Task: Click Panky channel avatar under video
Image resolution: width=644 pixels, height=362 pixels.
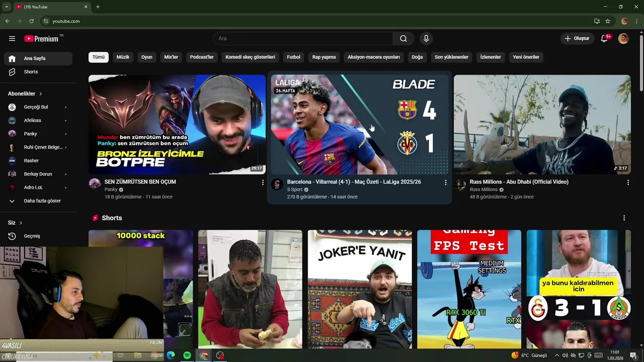Action: pyautogui.click(x=95, y=184)
